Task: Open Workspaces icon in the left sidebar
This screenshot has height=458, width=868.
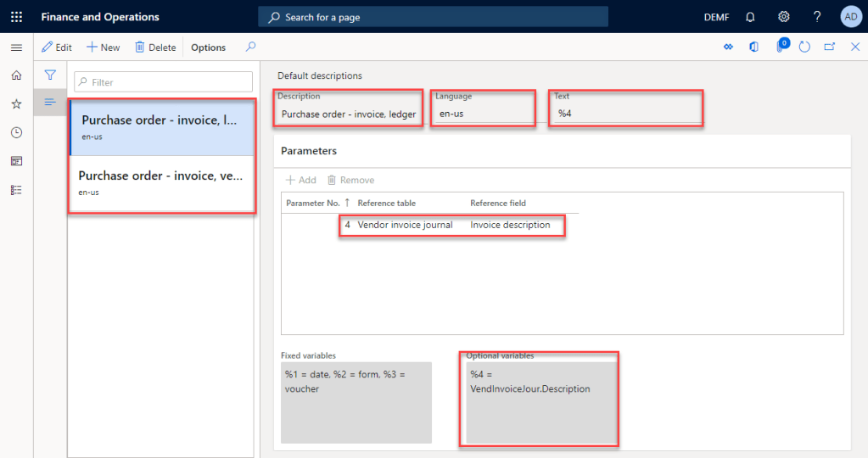Action: coord(16,161)
